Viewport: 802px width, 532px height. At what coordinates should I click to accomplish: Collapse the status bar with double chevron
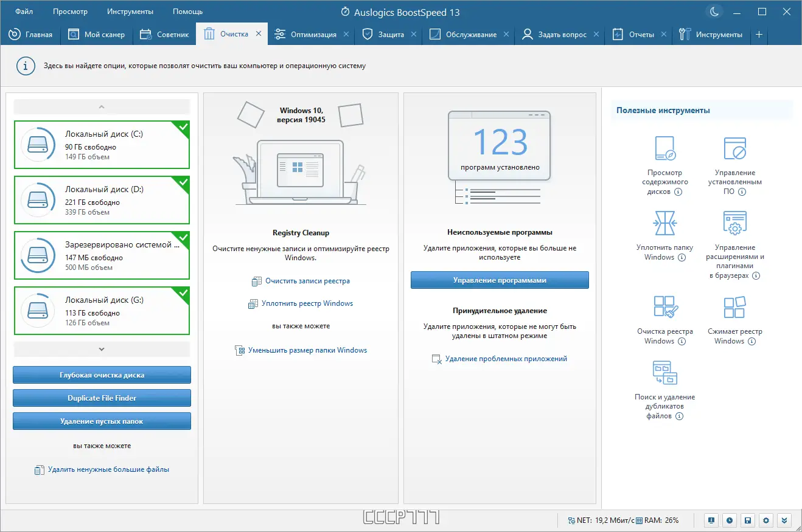pyautogui.click(x=784, y=520)
